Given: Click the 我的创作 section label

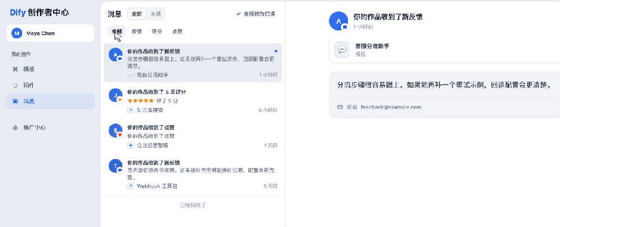Looking at the screenshot, I should (21, 54).
